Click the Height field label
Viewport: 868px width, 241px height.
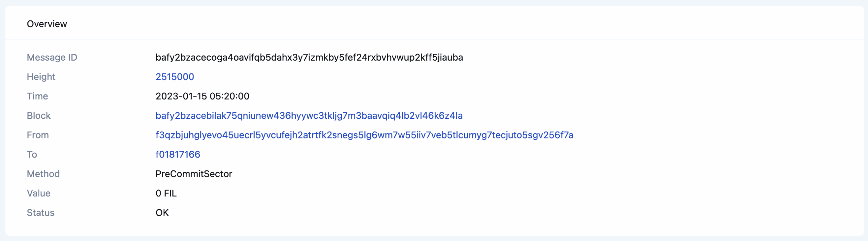(x=41, y=77)
